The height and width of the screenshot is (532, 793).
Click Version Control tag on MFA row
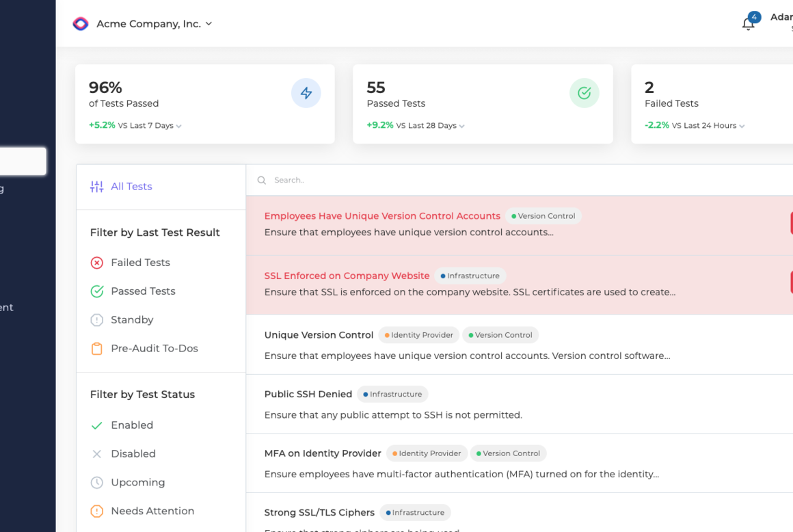pos(508,453)
